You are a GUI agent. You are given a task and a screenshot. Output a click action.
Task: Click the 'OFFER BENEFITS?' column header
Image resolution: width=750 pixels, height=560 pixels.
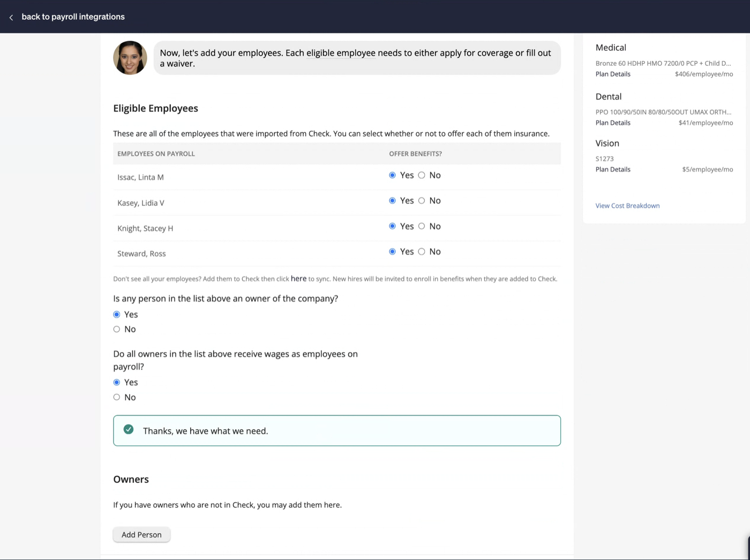tap(415, 154)
